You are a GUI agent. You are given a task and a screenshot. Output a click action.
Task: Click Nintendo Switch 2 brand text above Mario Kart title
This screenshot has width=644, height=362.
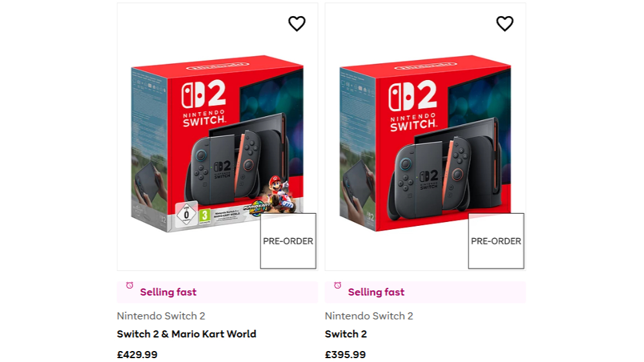[161, 316]
